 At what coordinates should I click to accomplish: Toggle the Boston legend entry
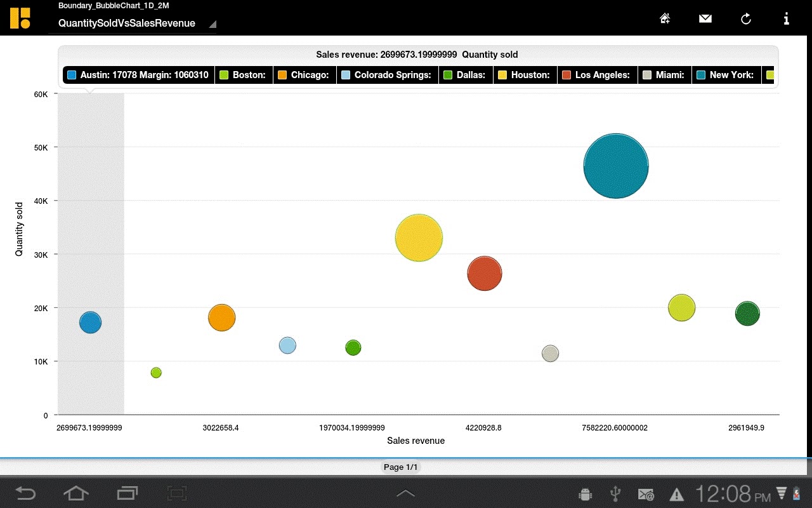(x=242, y=74)
